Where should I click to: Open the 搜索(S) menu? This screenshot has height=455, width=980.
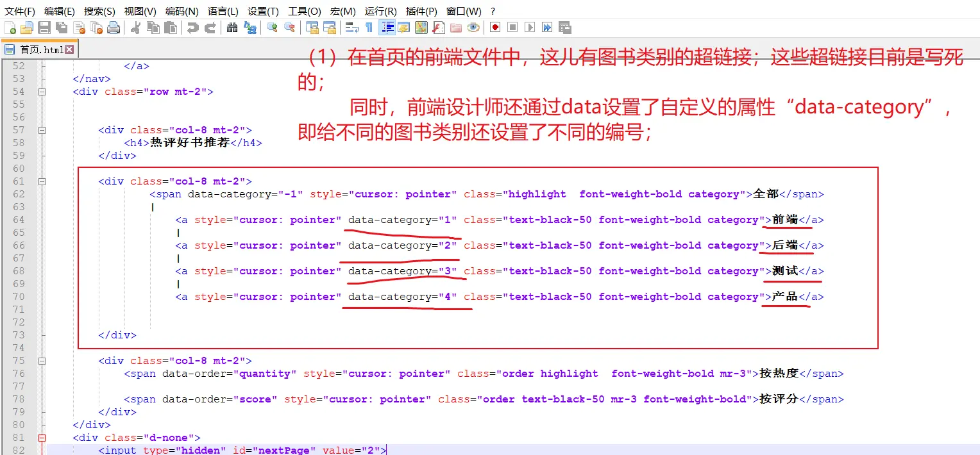[x=99, y=11]
